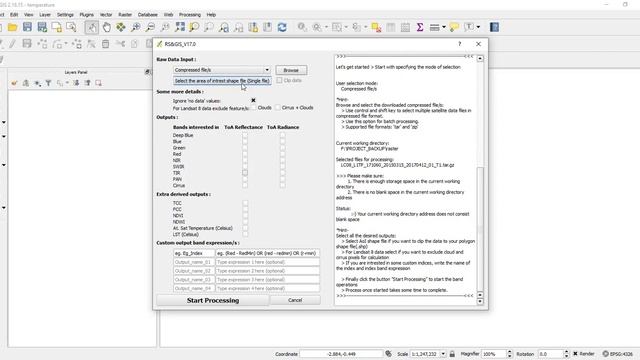
Task: Click Filter Legend funnel icon in Layers Panel
Action: coord(49,83)
